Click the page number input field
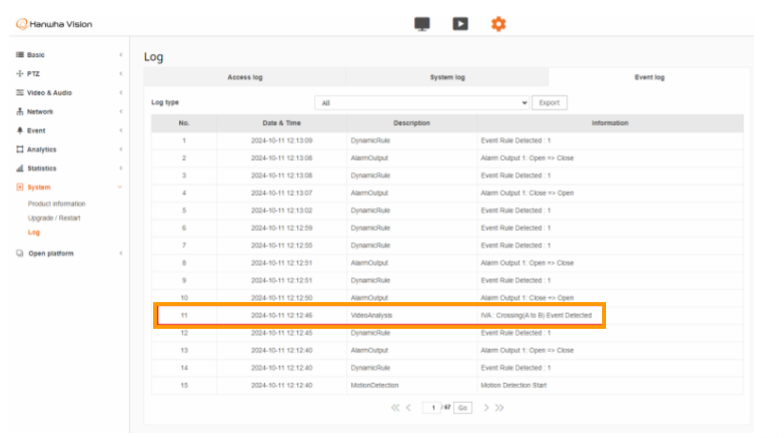This screenshot has width=784, height=438. coord(434,408)
